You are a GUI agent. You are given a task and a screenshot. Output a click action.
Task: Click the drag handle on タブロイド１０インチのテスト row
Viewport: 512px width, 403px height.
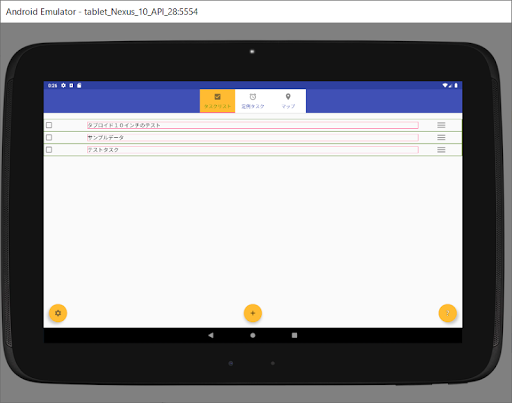coord(441,125)
